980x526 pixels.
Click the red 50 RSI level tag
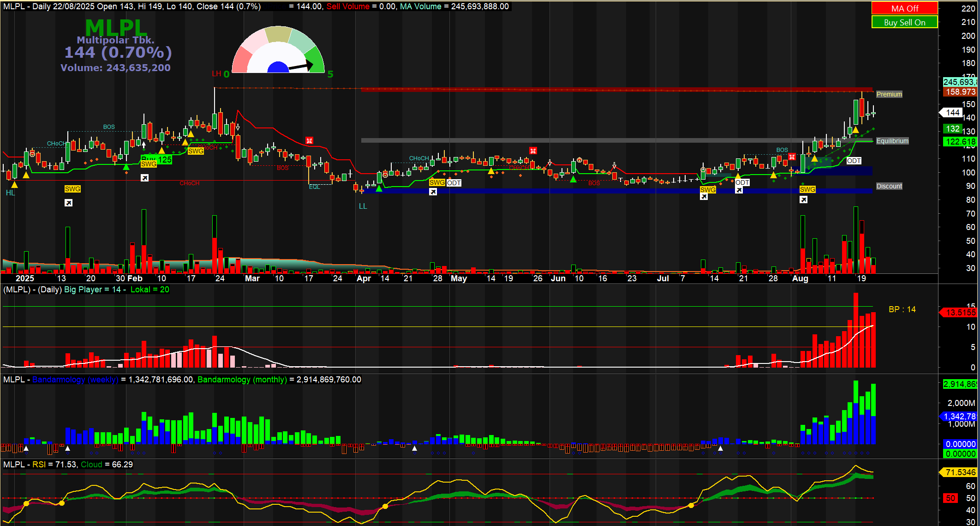[950, 498]
